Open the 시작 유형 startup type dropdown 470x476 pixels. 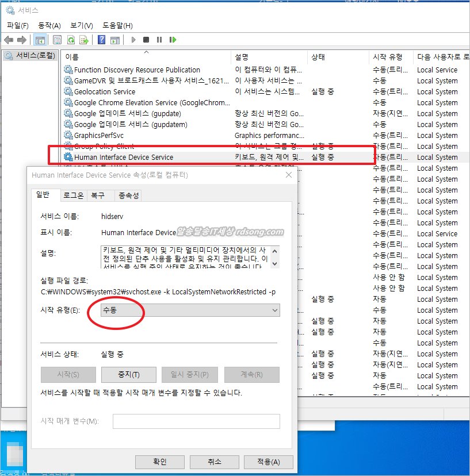190,310
